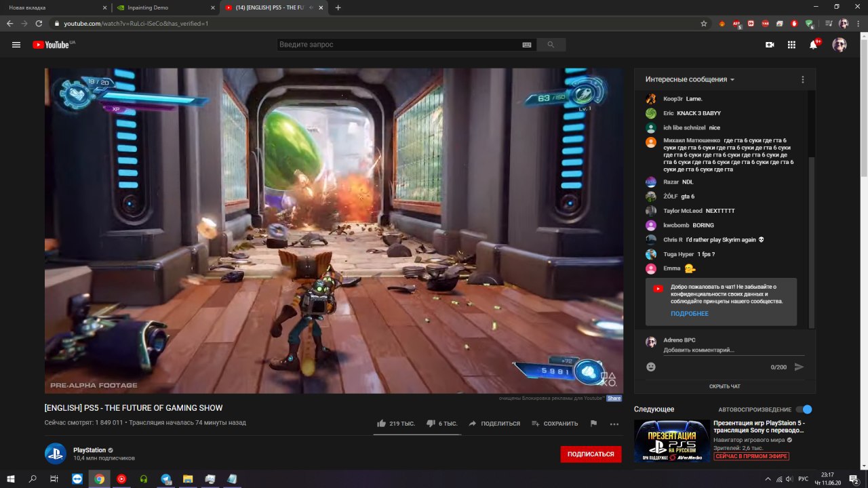
Task: Open the YouTube apps grid
Action: click(791, 45)
